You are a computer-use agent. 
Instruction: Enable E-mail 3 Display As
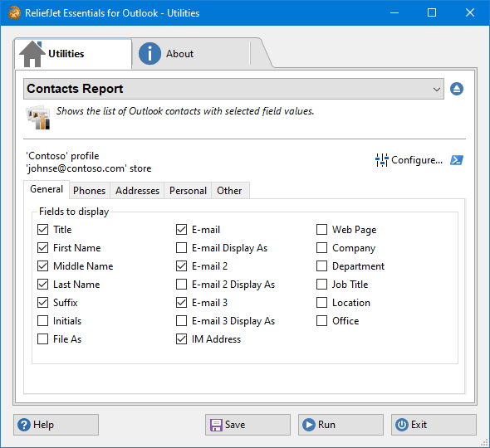click(x=182, y=320)
